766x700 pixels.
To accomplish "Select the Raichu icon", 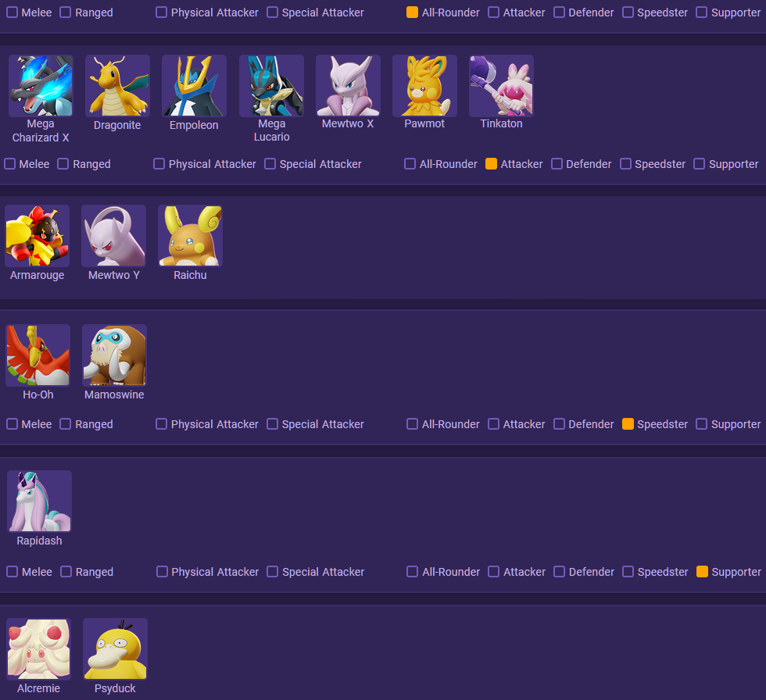I will coord(191,236).
